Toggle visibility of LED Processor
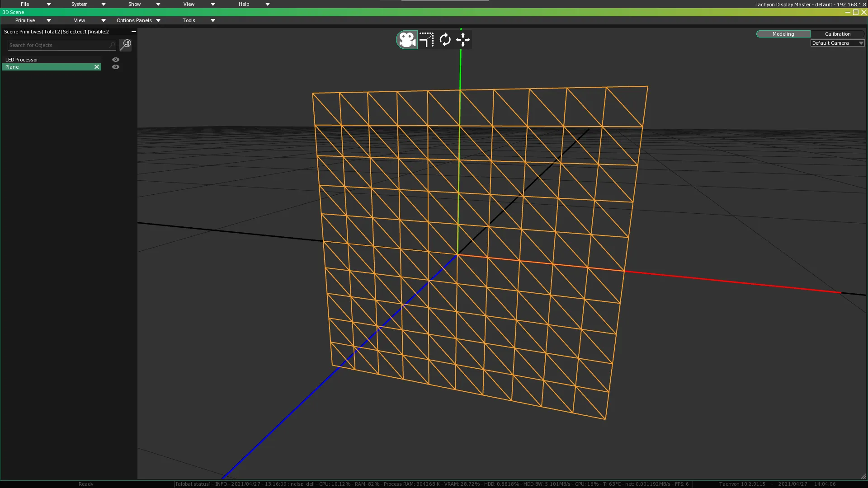 116,60
